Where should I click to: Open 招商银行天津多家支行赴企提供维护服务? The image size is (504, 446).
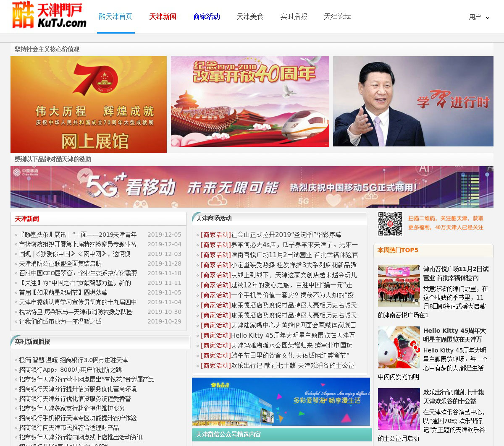pyautogui.click(x=72, y=408)
